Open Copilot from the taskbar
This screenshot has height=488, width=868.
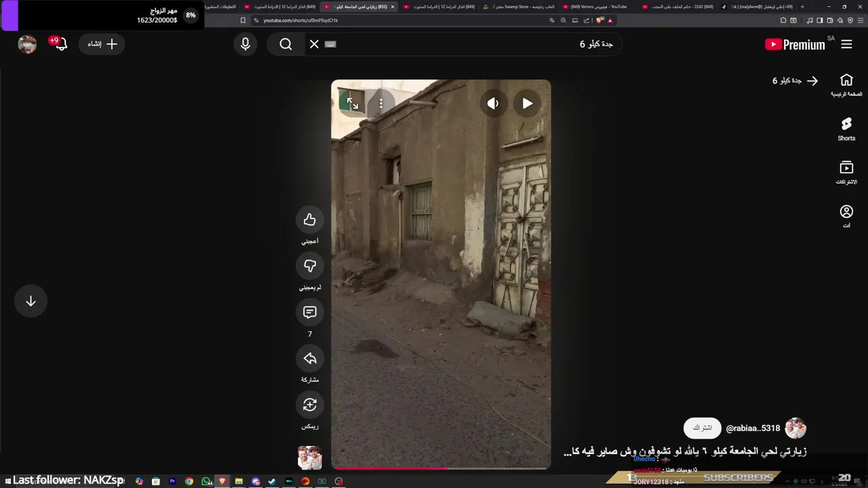(139, 481)
